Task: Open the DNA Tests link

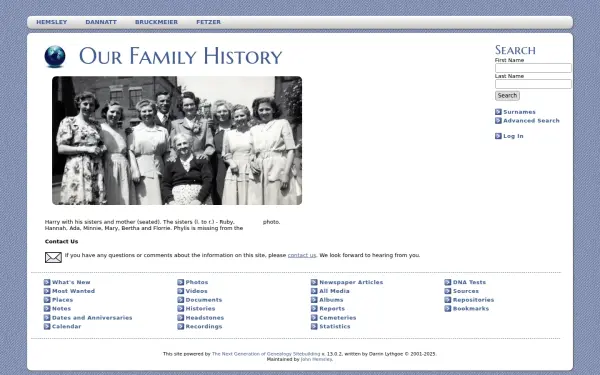Action: (x=469, y=282)
